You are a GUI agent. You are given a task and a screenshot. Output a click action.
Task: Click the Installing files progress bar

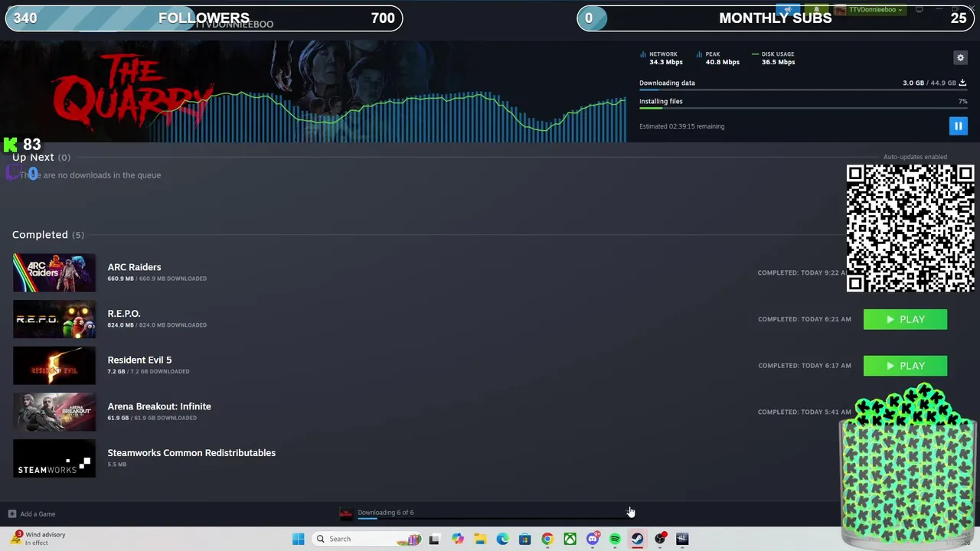(803, 109)
